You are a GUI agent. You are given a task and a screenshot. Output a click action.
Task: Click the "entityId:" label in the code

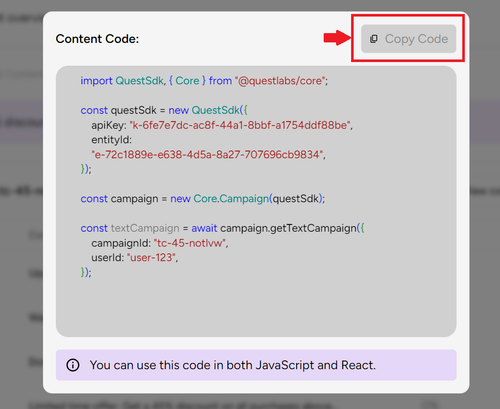tap(112, 140)
